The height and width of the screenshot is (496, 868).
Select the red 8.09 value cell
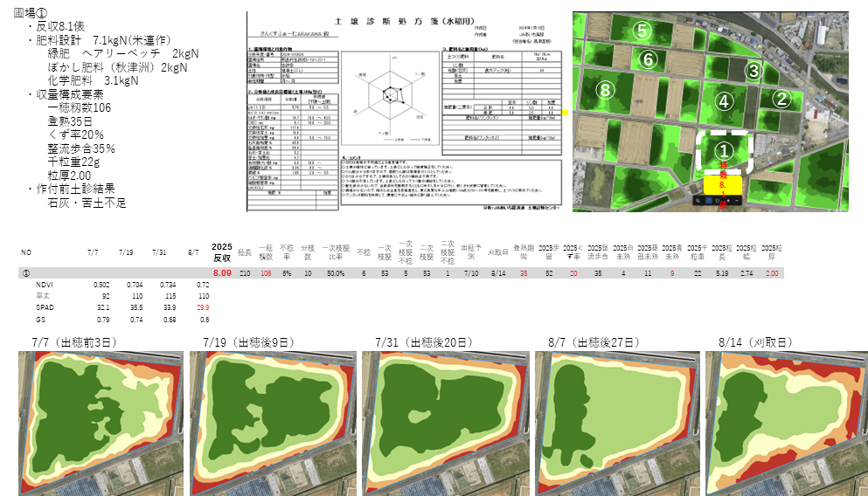222,273
